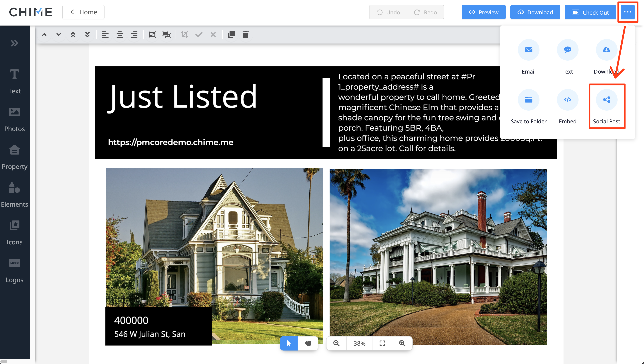Move layer down one level
The height and width of the screenshot is (364, 644).
click(x=58, y=35)
